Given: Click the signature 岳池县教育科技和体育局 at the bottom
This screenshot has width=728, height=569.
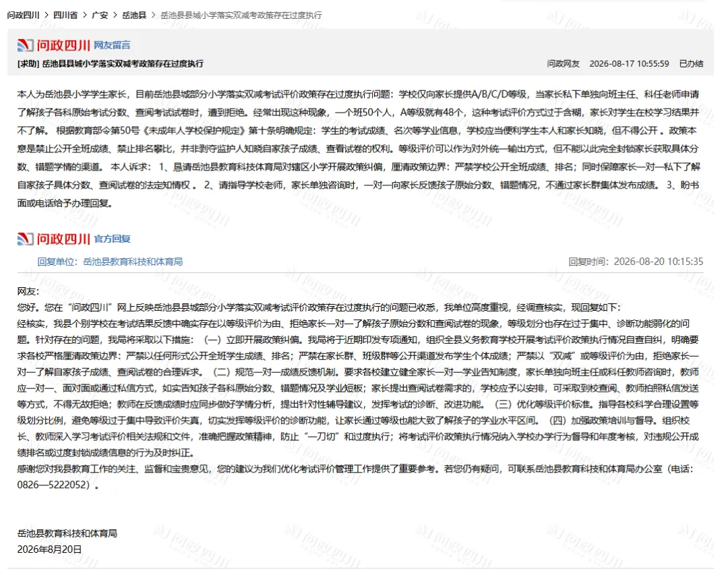Looking at the screenshot, I should 67,533.
